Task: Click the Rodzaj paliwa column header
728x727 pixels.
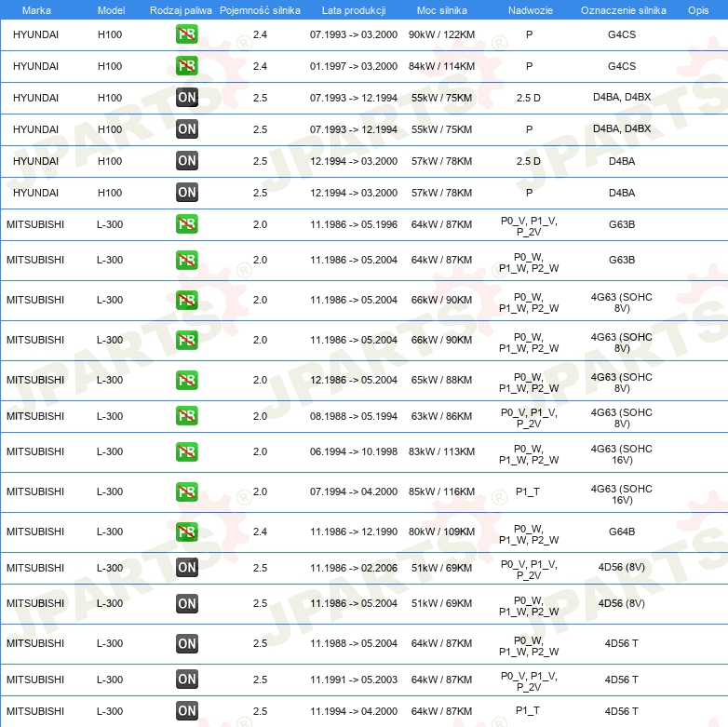Action: [181, 10]
